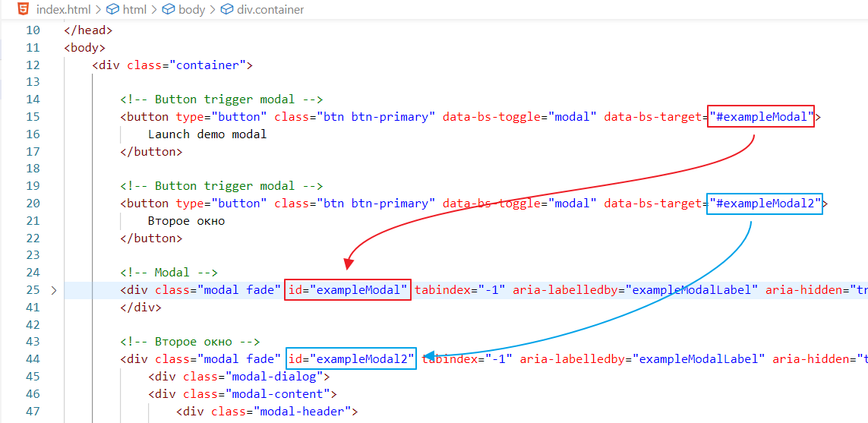Click the red-boxed "#exampleModal" target value
Screen dimensions: 868x423
click(x=761, y=117)
